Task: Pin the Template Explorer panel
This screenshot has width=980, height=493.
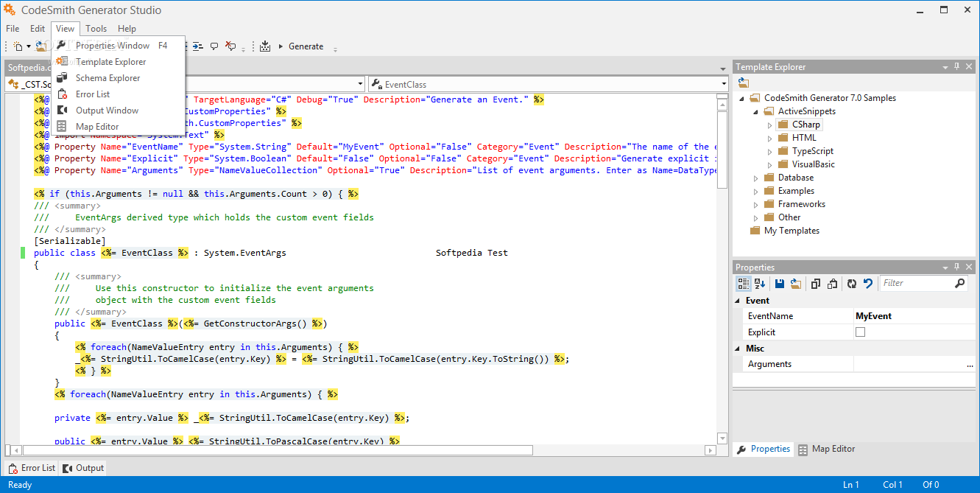Action: 956,66
